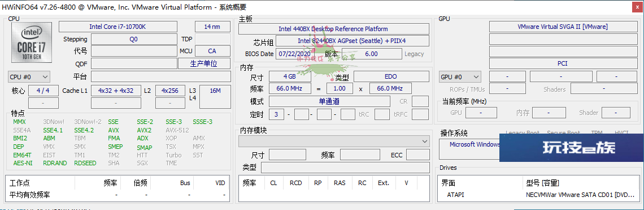Image resolution: width=644 pixels, height=210 pixels.
Task: Click the empty memory module 尺寸 field
Action: coord(287,155)
